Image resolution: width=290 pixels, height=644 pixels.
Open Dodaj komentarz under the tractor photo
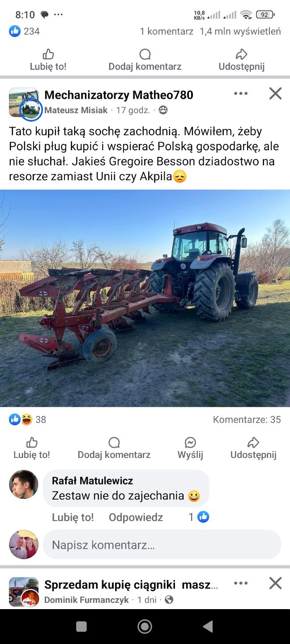tap(114, 449)
